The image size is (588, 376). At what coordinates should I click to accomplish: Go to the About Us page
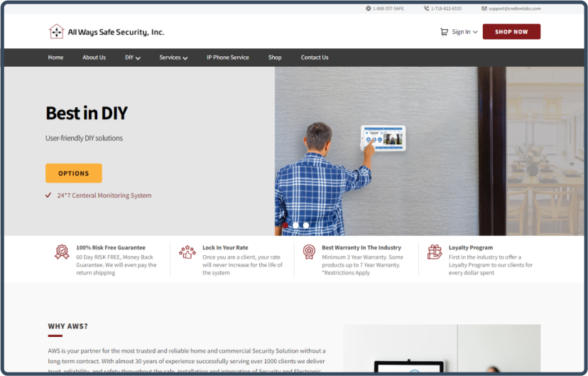coord(94,58)
